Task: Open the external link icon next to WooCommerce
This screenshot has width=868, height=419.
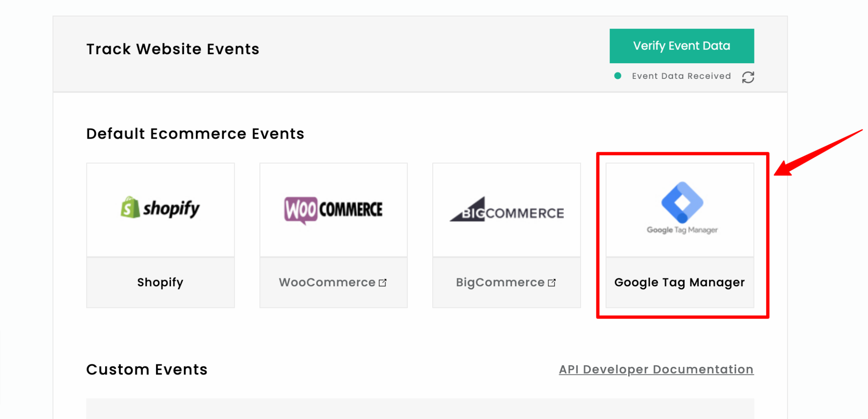Action: pos(383,282)
